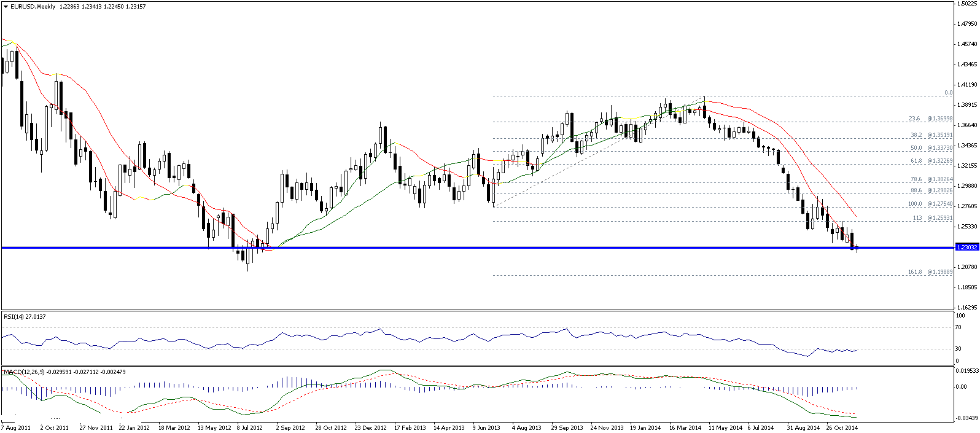The height and width of the screenshot is (433, 980).
Task: Click the 50.0 Fibonacci level label
Action: tap(930, 148)
